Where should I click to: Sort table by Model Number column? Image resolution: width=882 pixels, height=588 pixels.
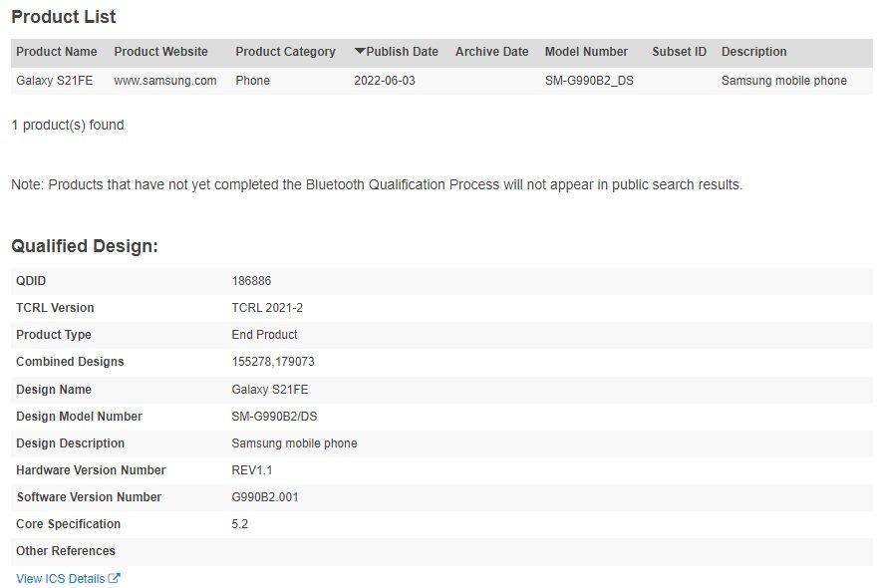pos(586,52)
